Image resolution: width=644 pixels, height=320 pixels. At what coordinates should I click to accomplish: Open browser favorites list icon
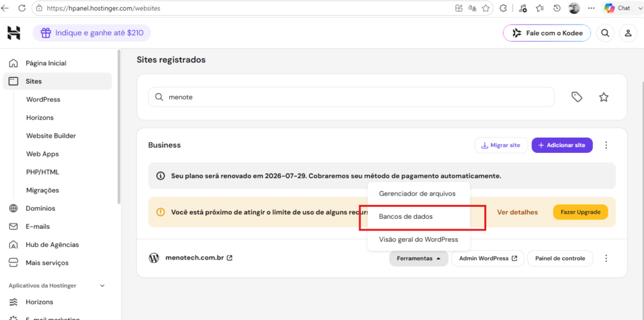(540, 8)
